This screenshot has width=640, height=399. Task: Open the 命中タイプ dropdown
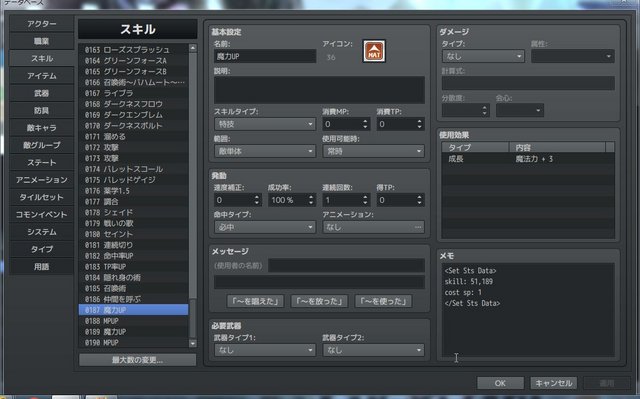tap(264, 227)
